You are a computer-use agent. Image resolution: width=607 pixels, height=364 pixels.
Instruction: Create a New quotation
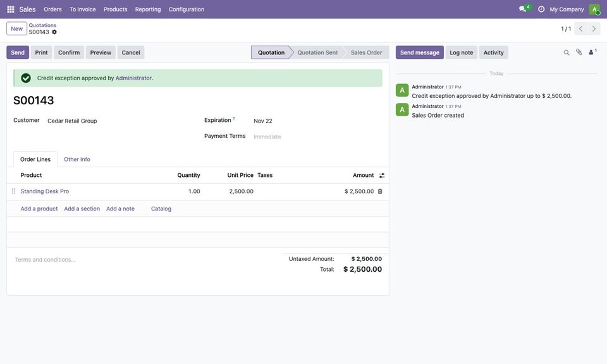click(x=16, y=28)
